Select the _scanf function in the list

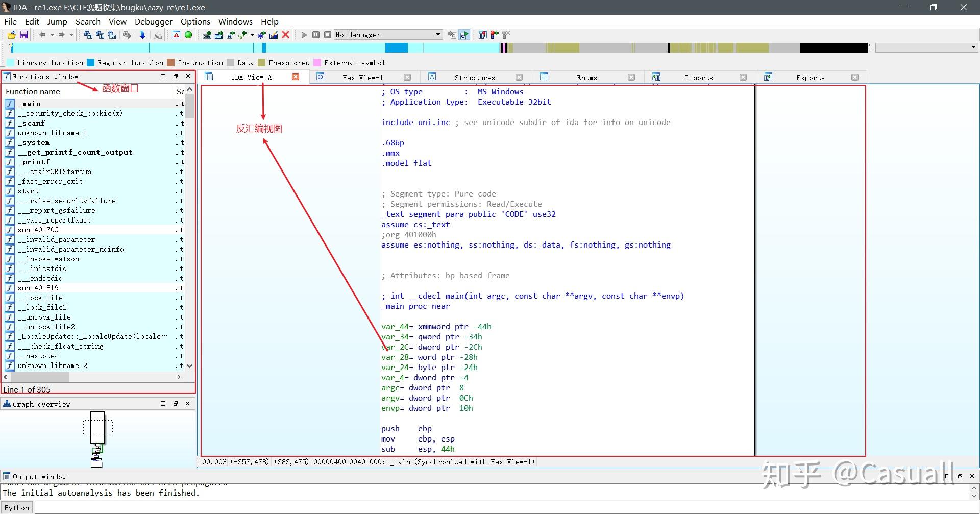(94, 123)
